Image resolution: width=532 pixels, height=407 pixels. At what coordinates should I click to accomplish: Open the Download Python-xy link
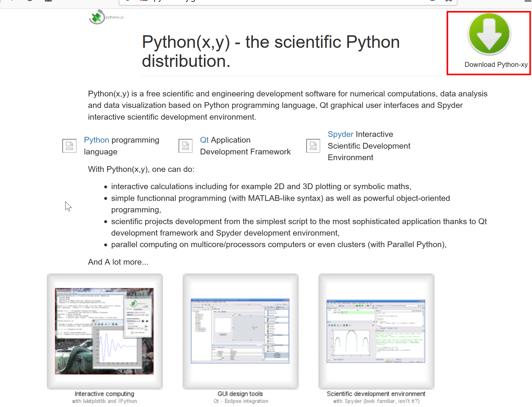tap(496, 65)
